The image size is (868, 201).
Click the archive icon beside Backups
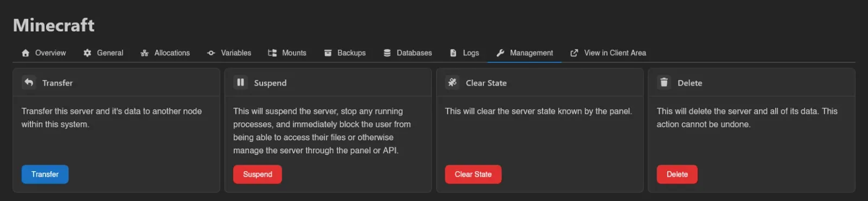(x=328, y=53)
